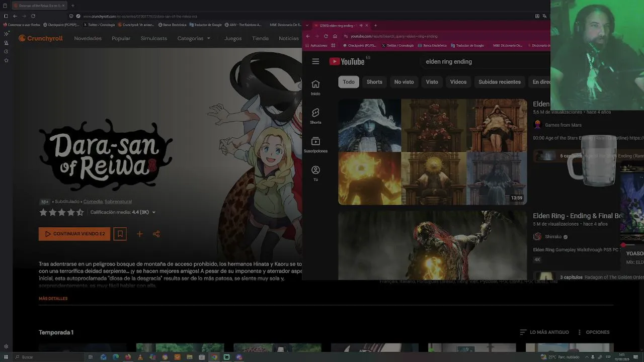
Task: Go back in the Firefox window
Action: pos(16,16)
